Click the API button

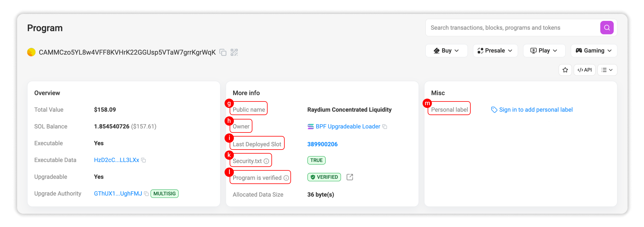[x=585, y=70]
